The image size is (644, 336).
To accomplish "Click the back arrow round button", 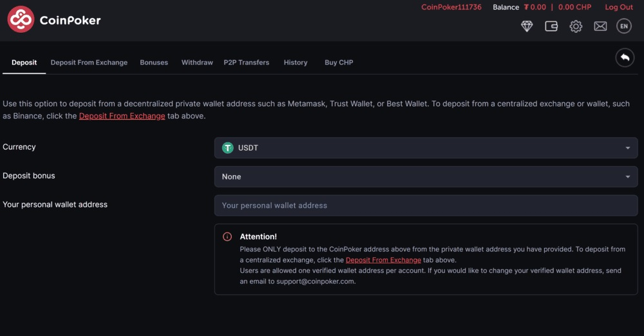I will pos(624,58).
